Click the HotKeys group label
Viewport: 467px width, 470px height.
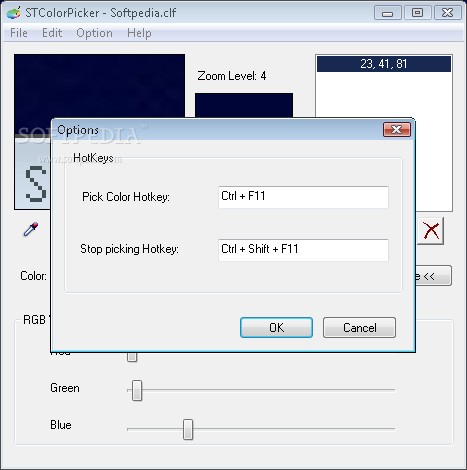click(x=93, y=158)
